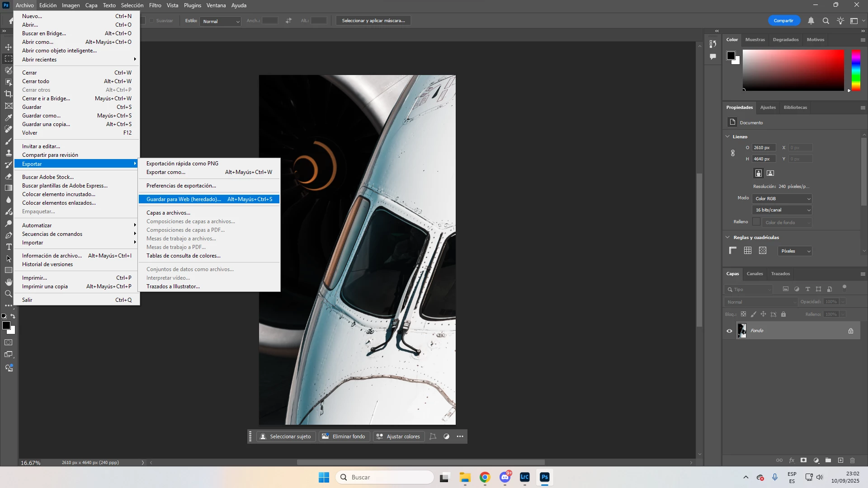
Task: Click the blue Compartir button
Action: (783, 21)
